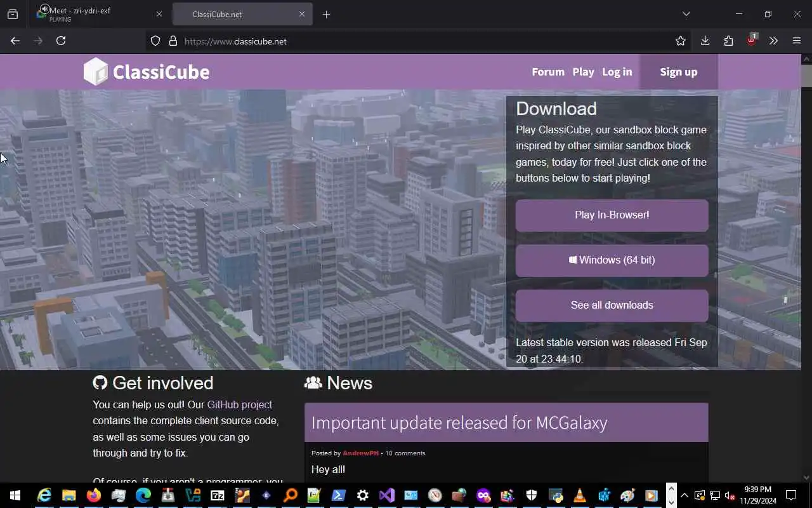Viewport: 812px width, 508px height.
Task: Click the ClassiCube cube logo
Action: click(x=96, y=72)
